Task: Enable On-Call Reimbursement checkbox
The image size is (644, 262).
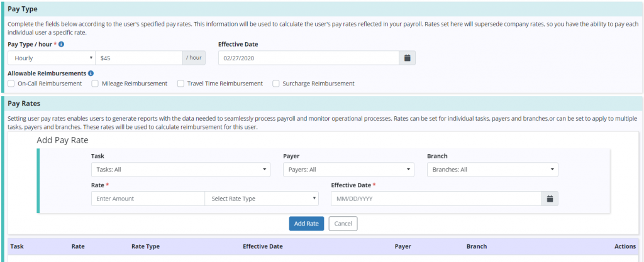Action: pyautogui.click(x=11, y=84)
